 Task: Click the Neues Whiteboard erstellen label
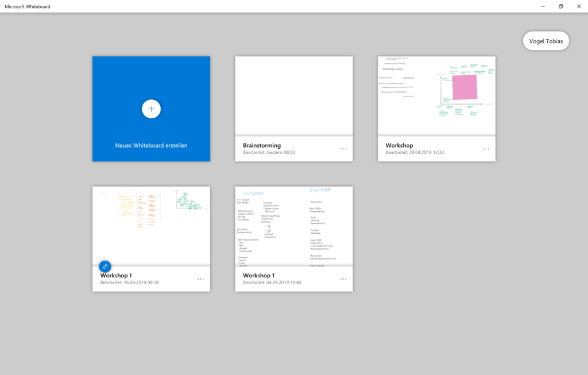pos(151,145)
